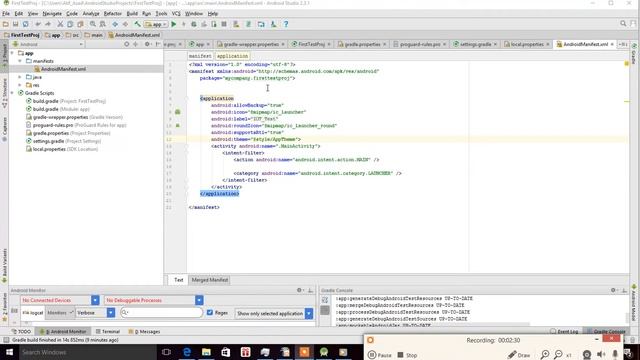Viewport: 640px width, 360px height.
Task: Open Find with the magnifier toolbar icon
Action: 93,24
